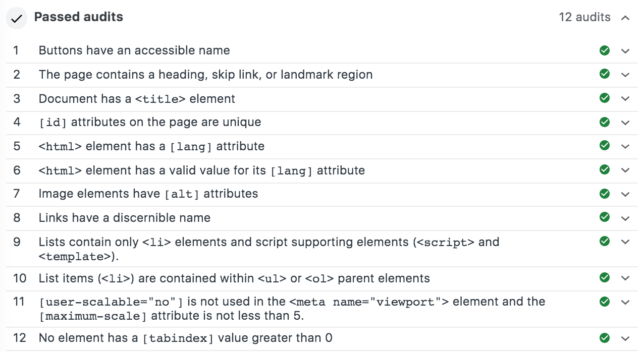Click green pass icon for Image alt attributes
This screenshot has width=644, height=352.
[x=604, y=194]
